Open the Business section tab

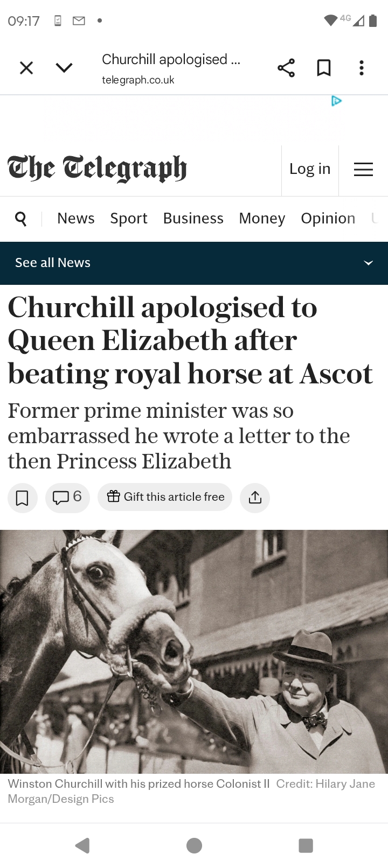193,219
